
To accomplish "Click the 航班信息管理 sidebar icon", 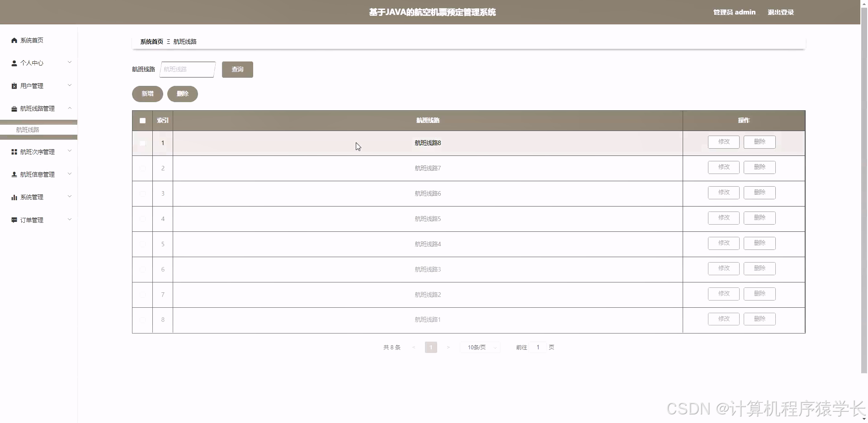I will (14, 174).
